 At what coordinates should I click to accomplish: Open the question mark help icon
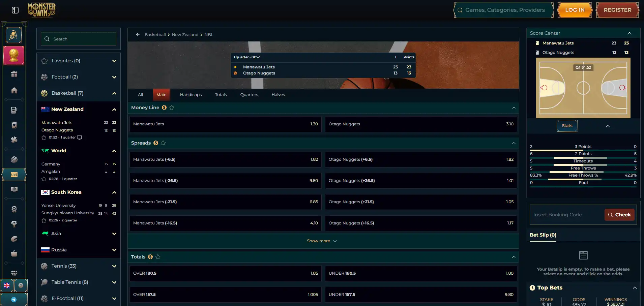tap(21, 285)
